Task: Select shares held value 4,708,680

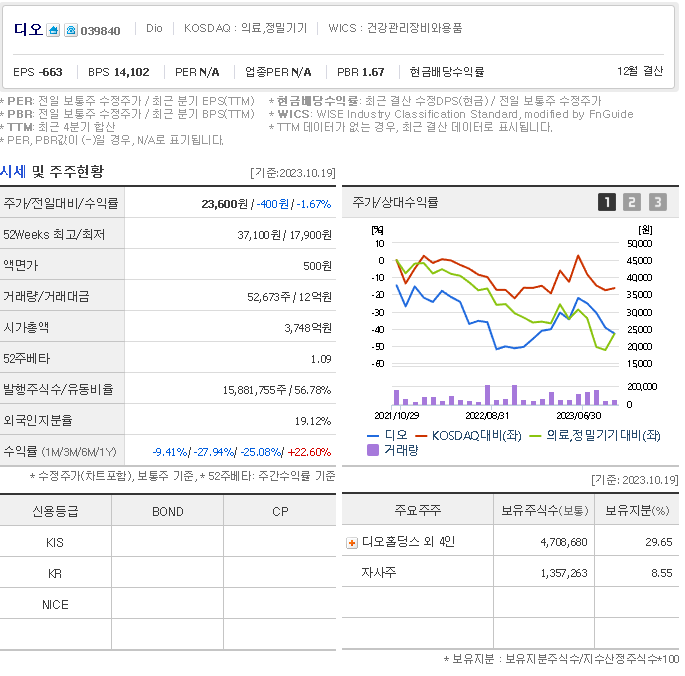Action: [564, 542]
